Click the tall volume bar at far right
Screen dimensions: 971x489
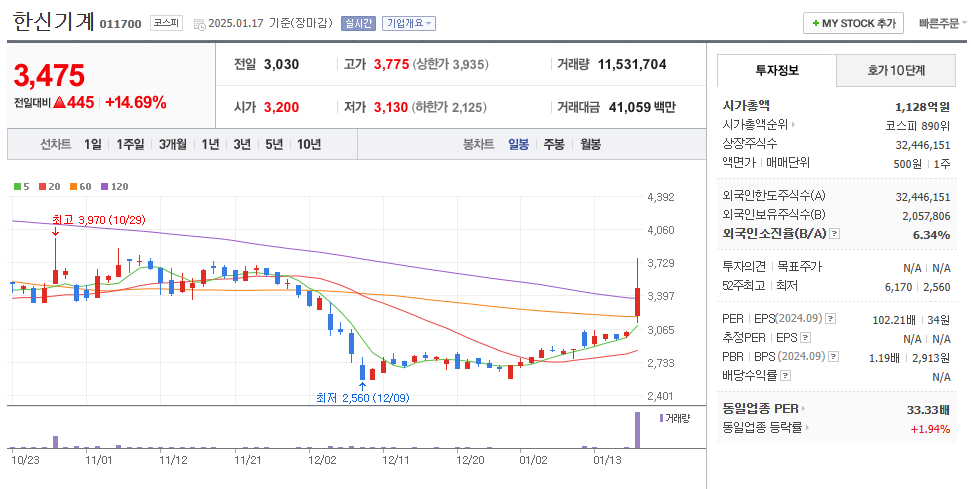(x=636, y=430)
